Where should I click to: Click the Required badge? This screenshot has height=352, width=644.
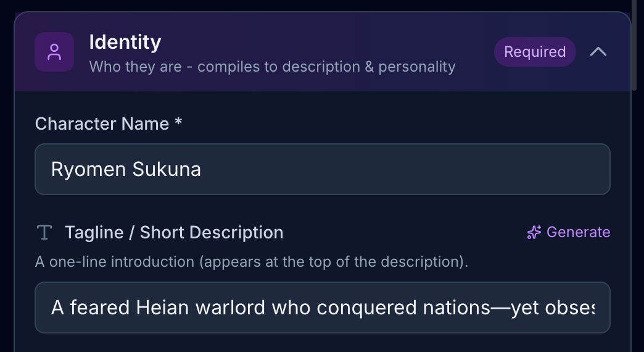534,52
